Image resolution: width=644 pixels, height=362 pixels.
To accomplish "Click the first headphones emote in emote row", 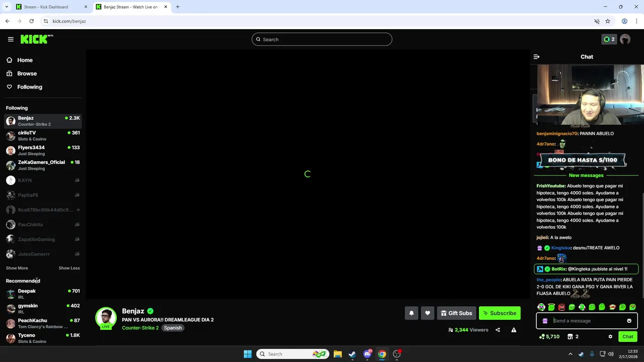I will click(541, 307).
